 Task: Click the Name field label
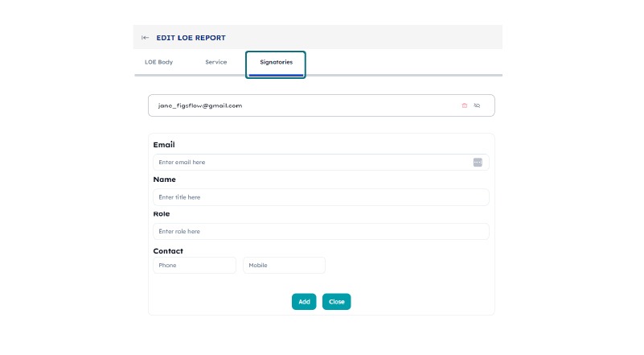click(x=164, y=180)
